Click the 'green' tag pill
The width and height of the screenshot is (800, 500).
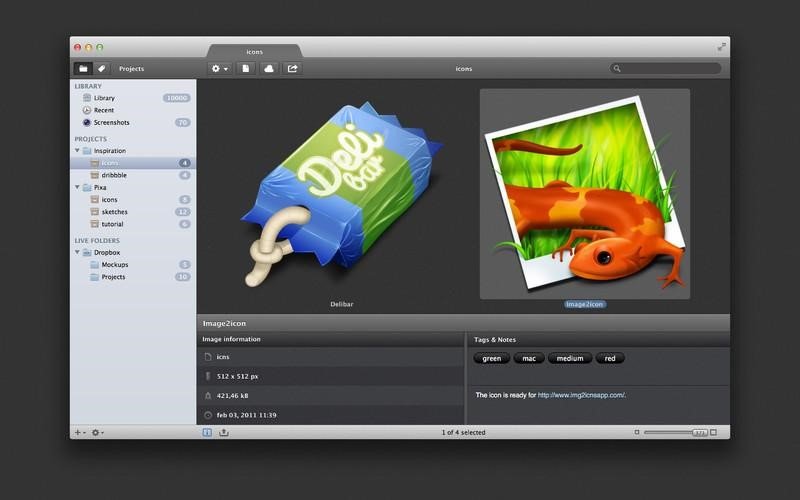tap(491, 359)
